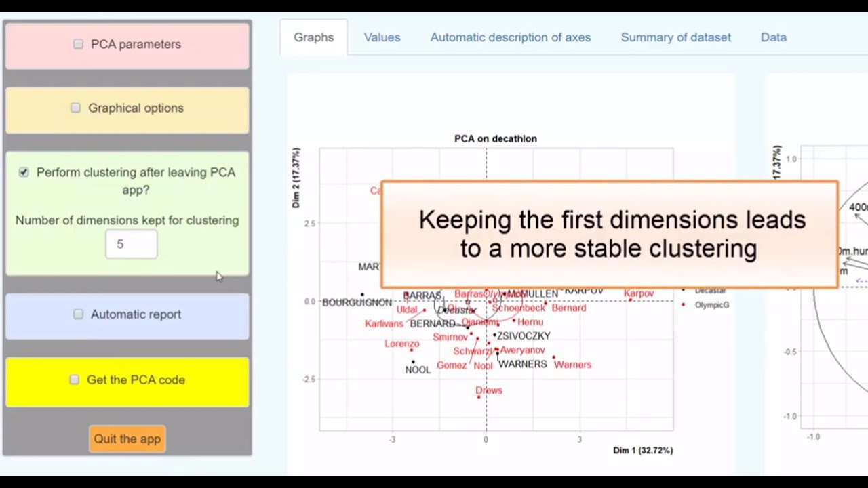Image resolution: width=868 pixels, height=488 pixels.
Task: Open Automatic description of axes tab
Action: pos(511,37)
